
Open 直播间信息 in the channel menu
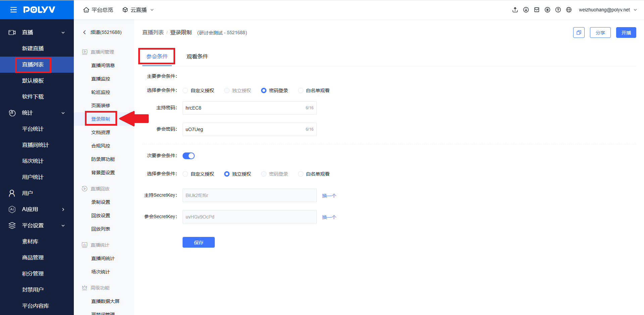(103, 65)
